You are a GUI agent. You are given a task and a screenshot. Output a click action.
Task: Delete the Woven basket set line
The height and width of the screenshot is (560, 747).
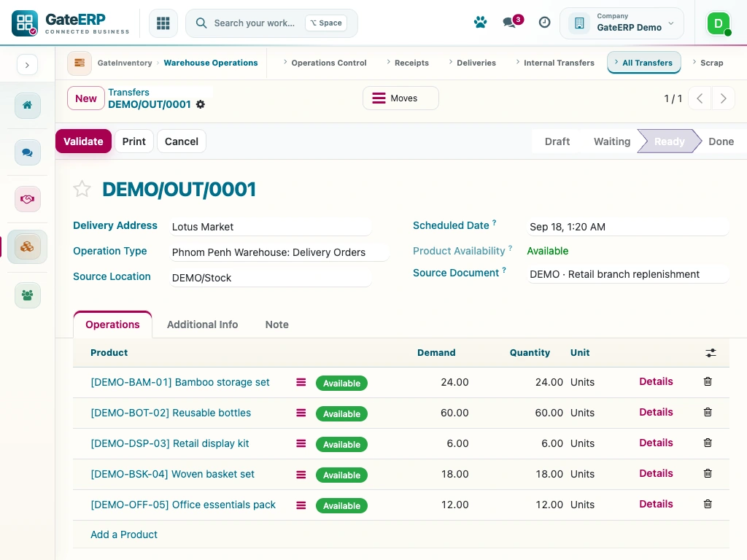point(708,473)
